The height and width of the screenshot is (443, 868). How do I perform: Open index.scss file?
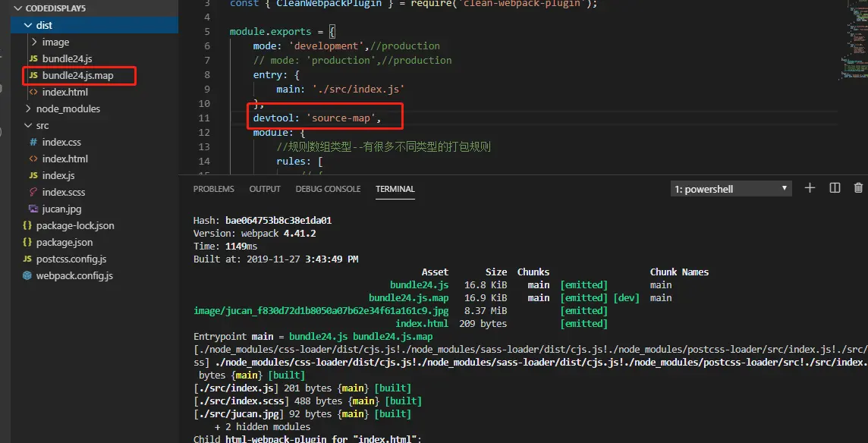point(64,192)
